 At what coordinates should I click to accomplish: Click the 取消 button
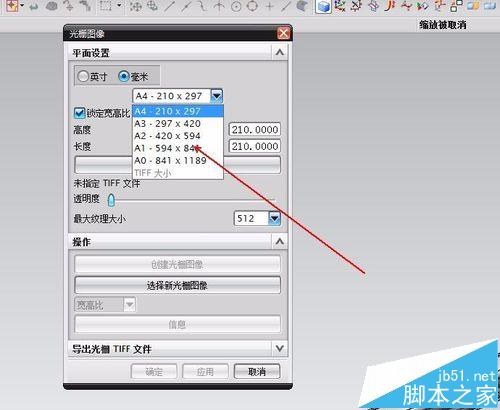coord(257,371)
